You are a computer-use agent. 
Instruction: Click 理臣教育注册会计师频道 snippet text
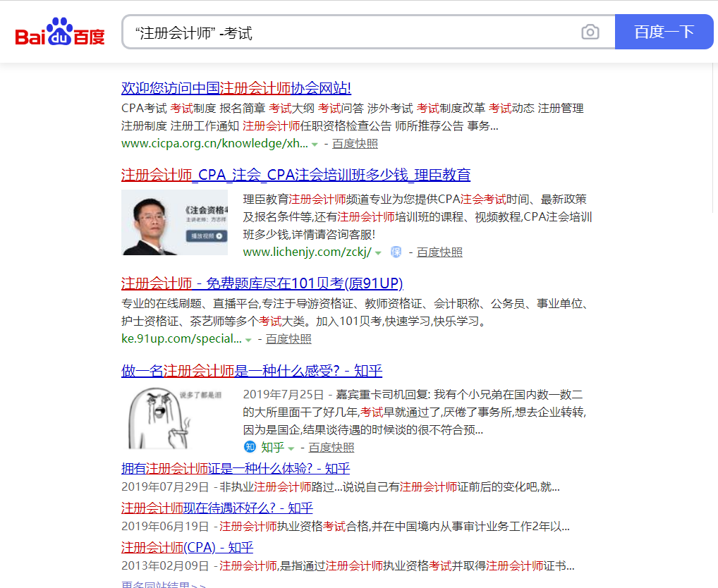(x=418, y=217)
